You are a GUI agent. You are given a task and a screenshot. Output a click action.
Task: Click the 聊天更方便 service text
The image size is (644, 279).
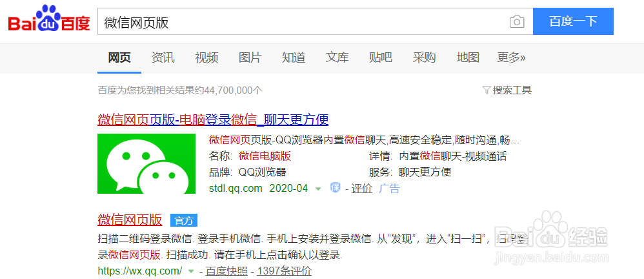pyautogui.click(x=425, y=172)
